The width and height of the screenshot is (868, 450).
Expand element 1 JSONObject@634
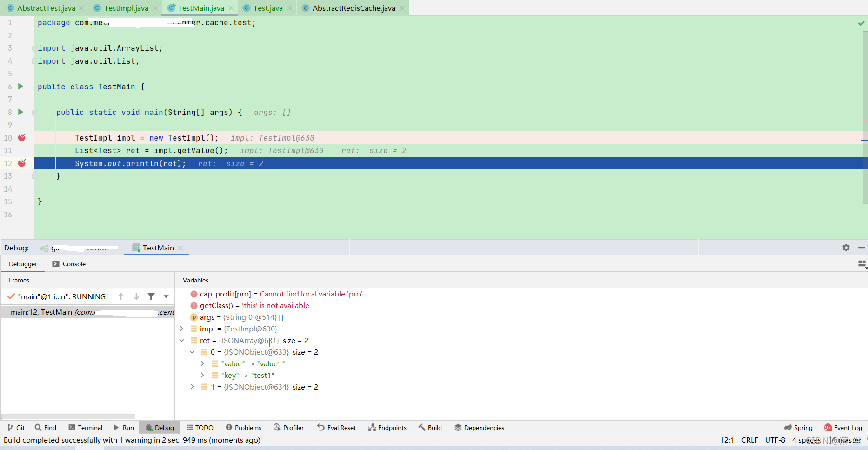pyautogui.click(x=192, y=387)
